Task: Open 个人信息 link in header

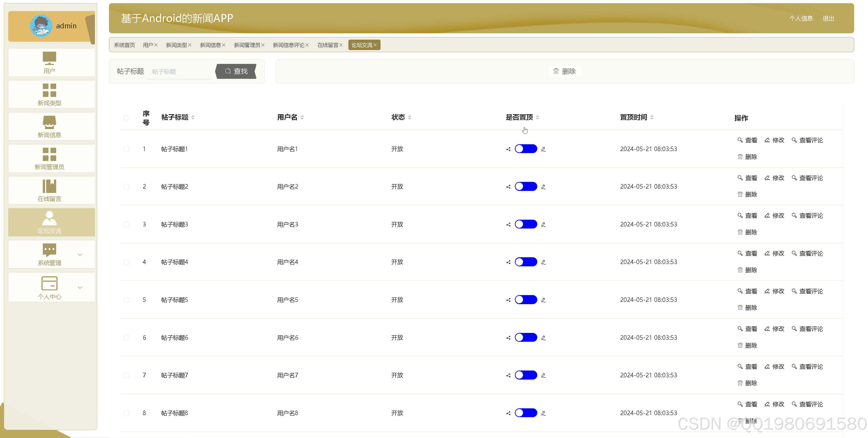Action: tap(801, 19)
